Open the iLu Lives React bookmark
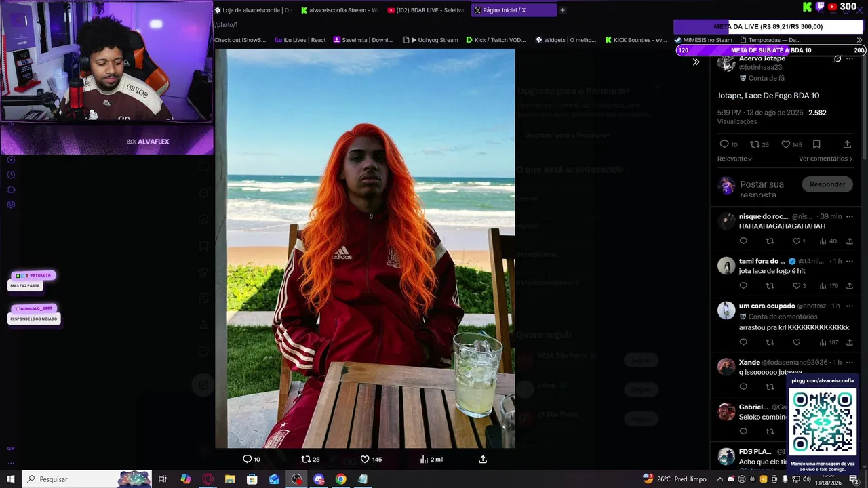 tap(300, 40)
